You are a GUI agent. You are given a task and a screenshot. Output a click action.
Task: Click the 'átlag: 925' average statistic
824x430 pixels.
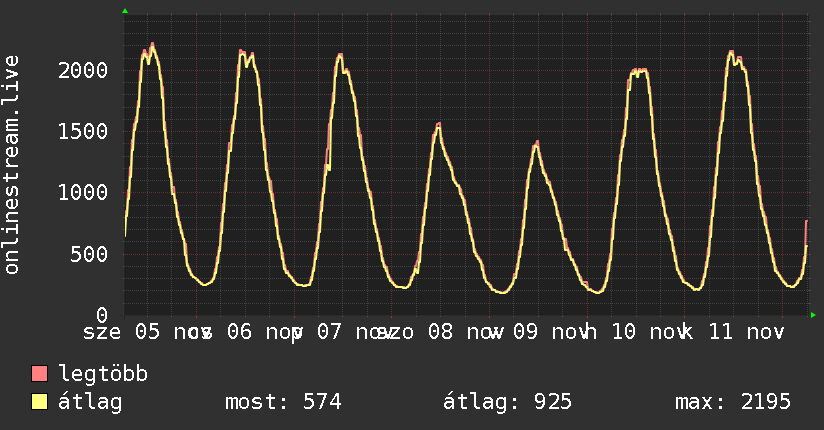(507, 402)
